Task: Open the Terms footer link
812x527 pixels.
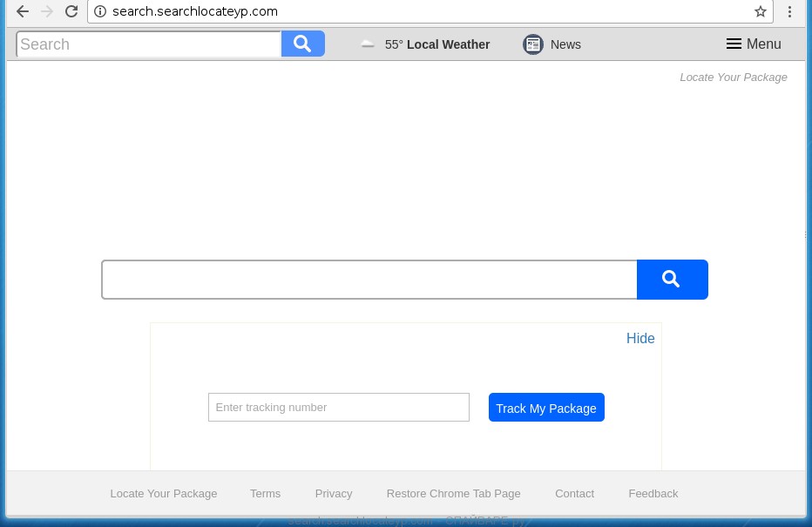Action: [265, 493]
